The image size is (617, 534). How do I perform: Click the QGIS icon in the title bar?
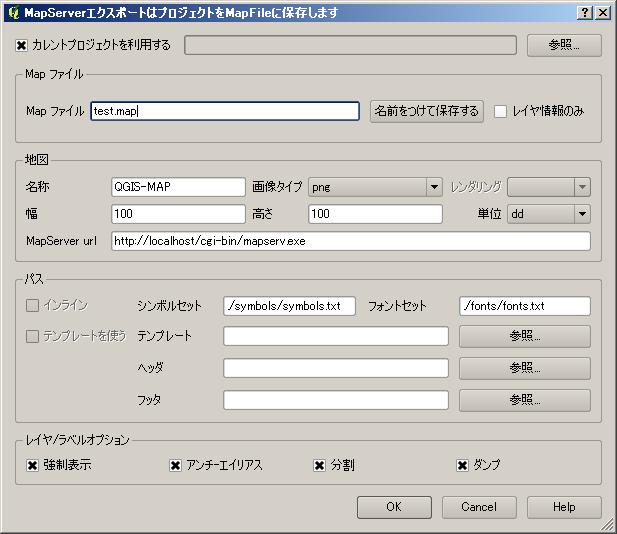(x=11, y=13)
